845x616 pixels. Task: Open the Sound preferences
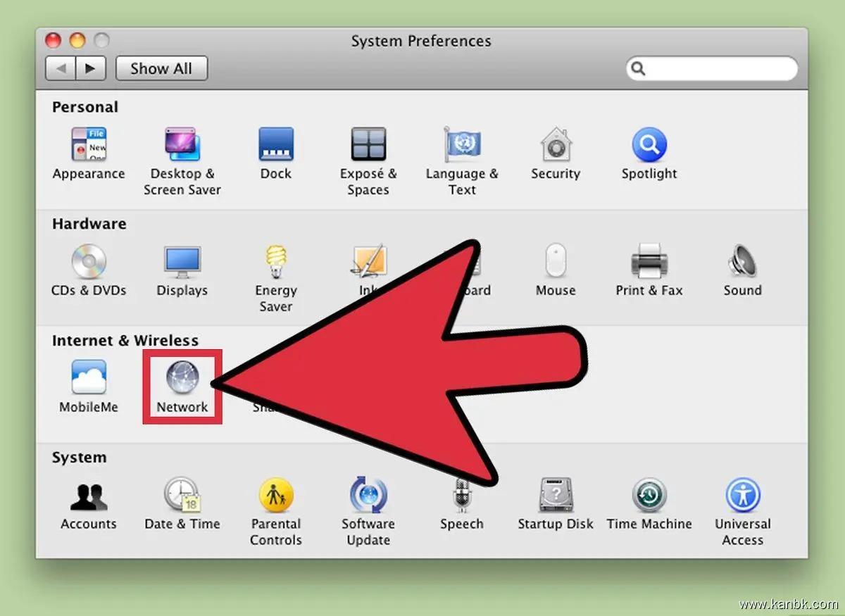(x=742, y=262)
